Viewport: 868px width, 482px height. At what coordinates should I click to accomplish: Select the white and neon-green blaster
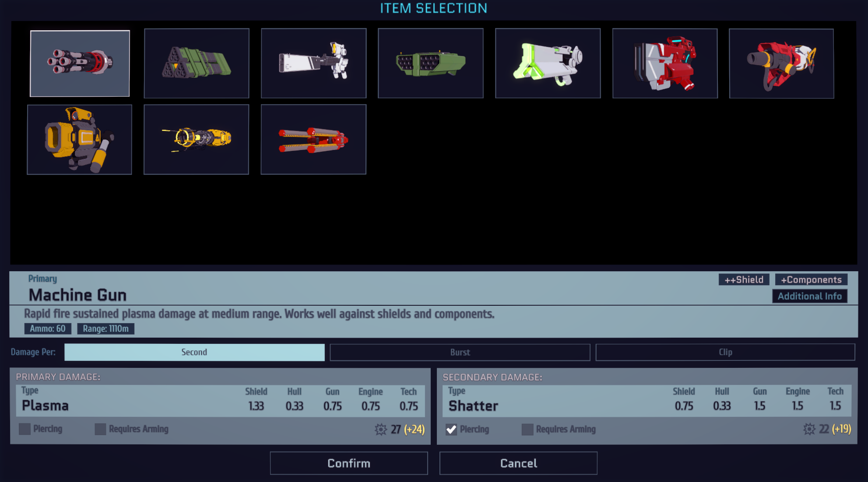tap(548, 63)
